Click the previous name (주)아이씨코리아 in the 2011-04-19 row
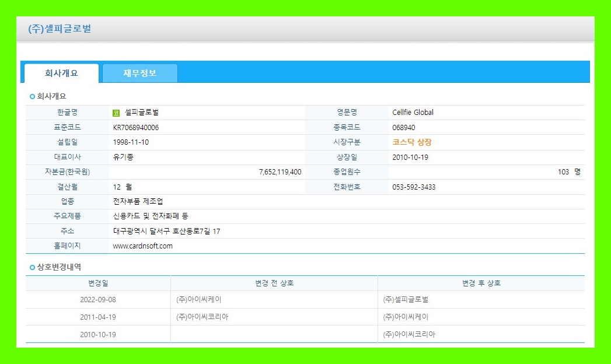611x364 pixels. (202, 317)
